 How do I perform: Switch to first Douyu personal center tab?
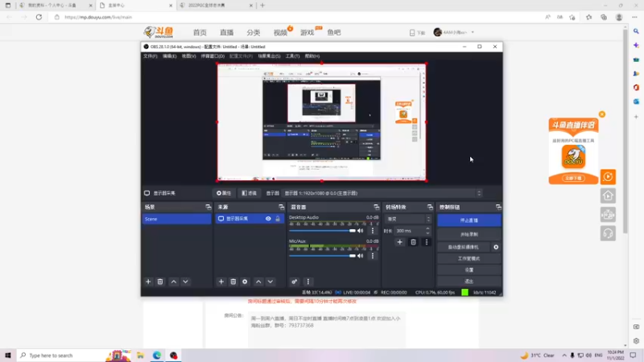pos(56,6)
